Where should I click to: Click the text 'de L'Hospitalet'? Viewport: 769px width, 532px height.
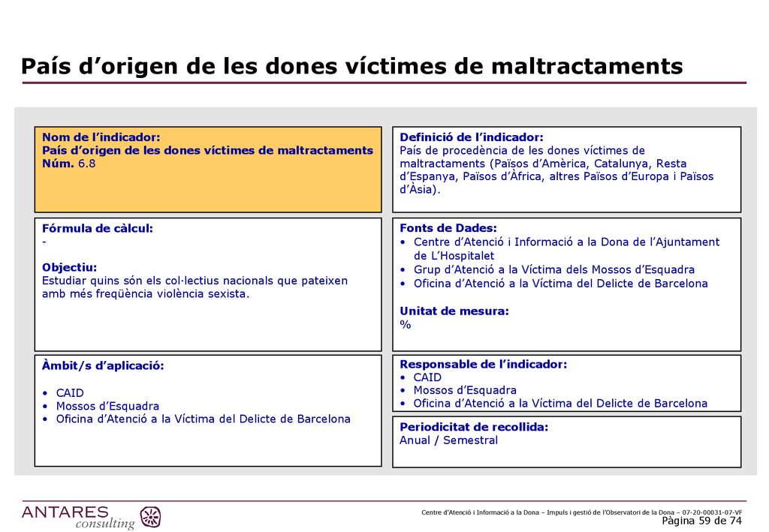pos(454,256)
